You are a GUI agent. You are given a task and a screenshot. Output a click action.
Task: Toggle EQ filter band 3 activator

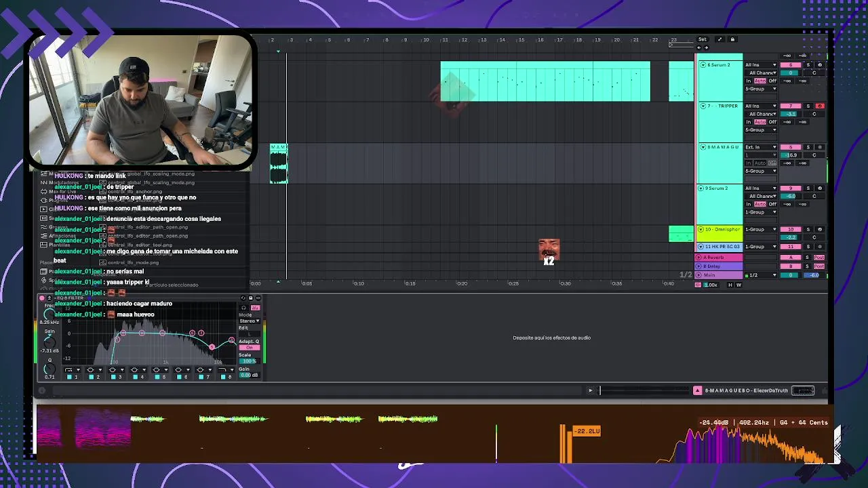click(x=113, y=377)
